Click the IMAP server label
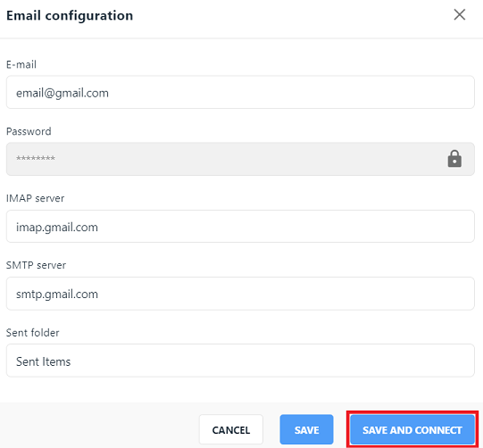This screenshot has width=483, height=448. [35, 198]
